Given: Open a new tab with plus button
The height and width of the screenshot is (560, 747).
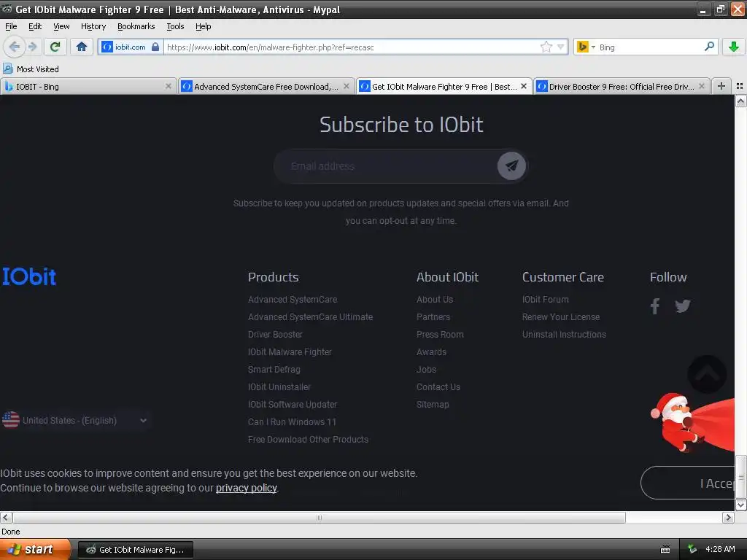Looking at the screenshot, I should click(721, 86).
